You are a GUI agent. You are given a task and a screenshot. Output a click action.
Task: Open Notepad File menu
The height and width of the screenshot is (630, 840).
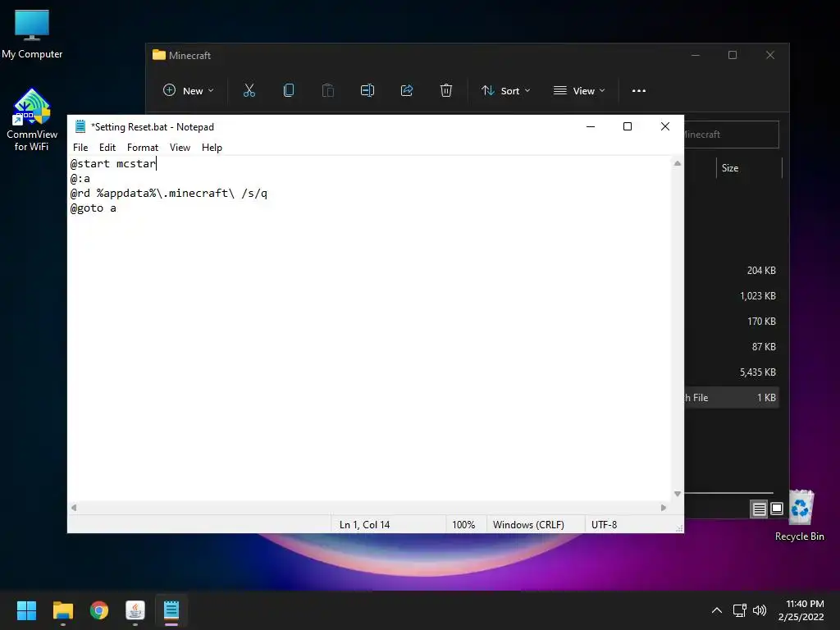80,148
